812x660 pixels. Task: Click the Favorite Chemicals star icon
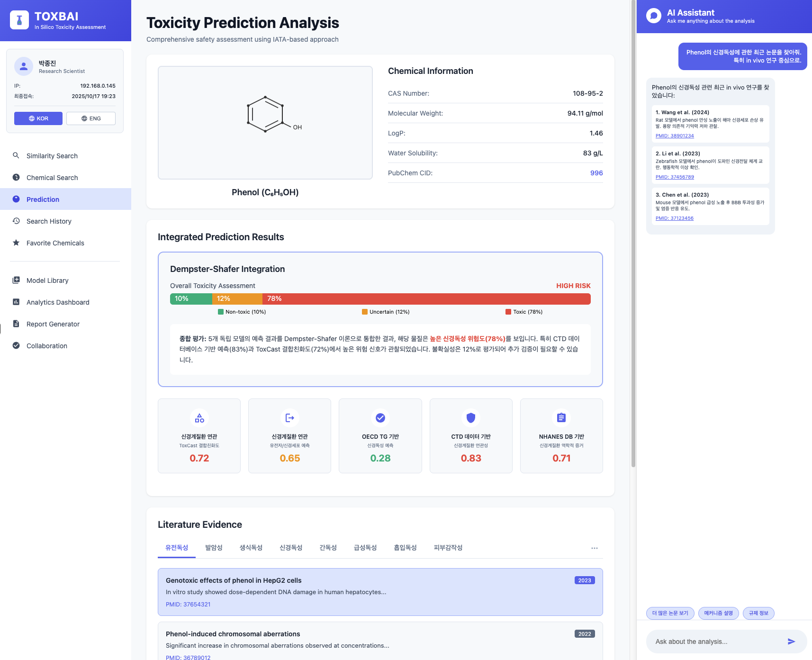pyautogui.click(x=16, y=243)
